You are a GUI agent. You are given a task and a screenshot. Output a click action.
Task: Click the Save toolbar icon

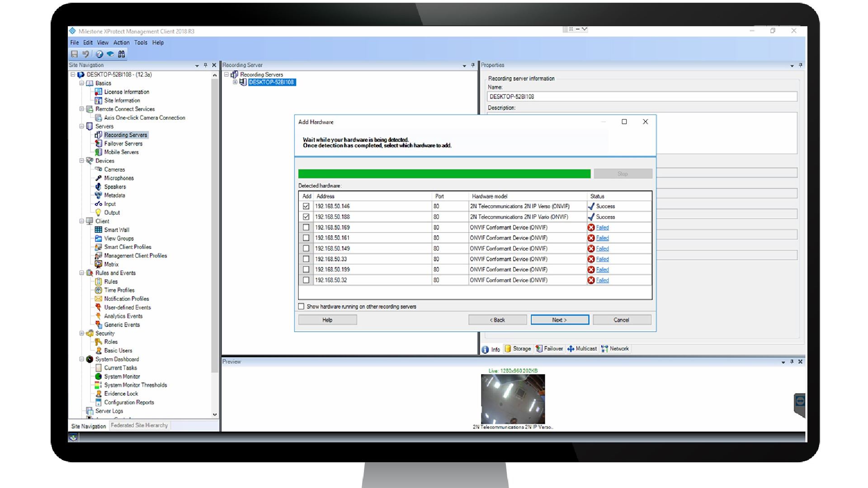pos(74,54)
